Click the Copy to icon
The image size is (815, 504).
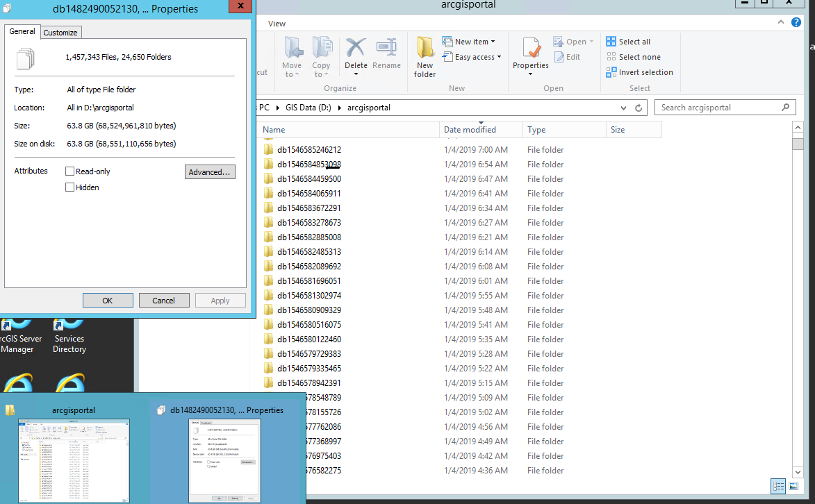point(322,48)
